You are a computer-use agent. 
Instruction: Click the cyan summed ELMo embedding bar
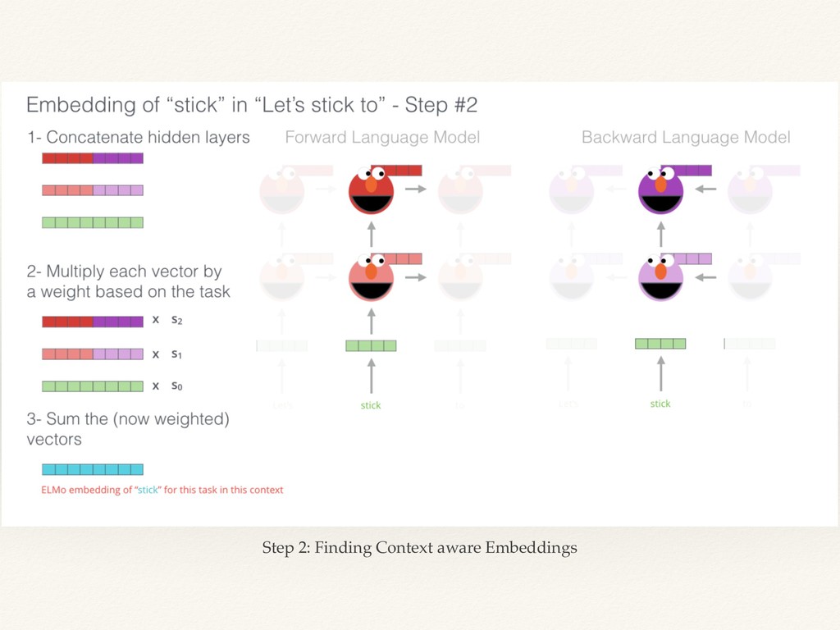[x=93, y=470]
